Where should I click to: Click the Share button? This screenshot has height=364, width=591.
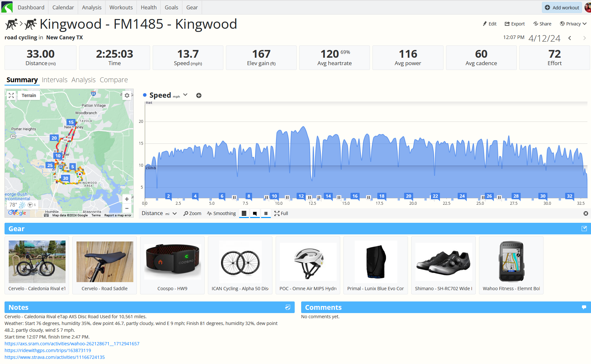click(542, 24)
